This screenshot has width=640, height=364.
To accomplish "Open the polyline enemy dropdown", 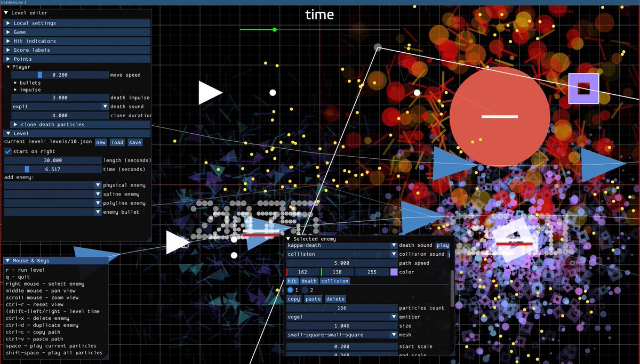I will click(53, 203).
